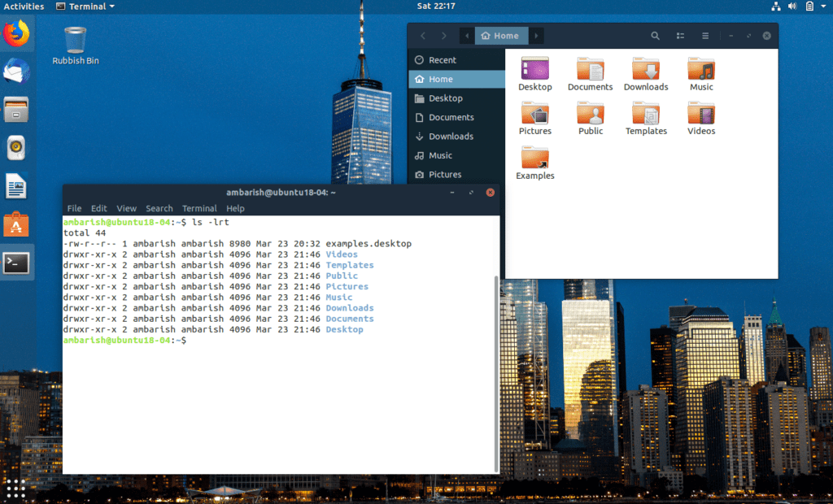The height and width of the screenshot is (504, 833).
Task: Click the terminal title bar text
Action: pos(281,193)
